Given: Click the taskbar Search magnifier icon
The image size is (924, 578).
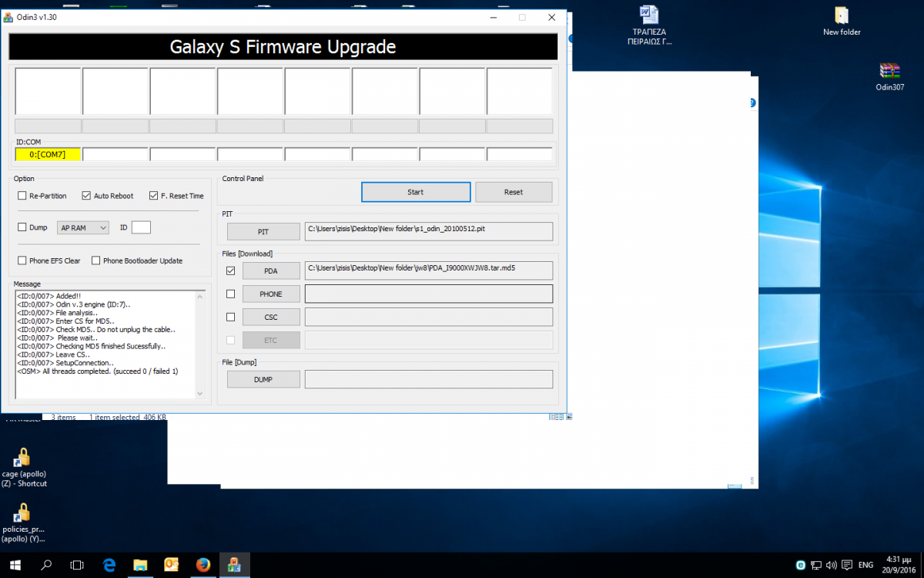Looking at the screenshot, I should (46, 565).
